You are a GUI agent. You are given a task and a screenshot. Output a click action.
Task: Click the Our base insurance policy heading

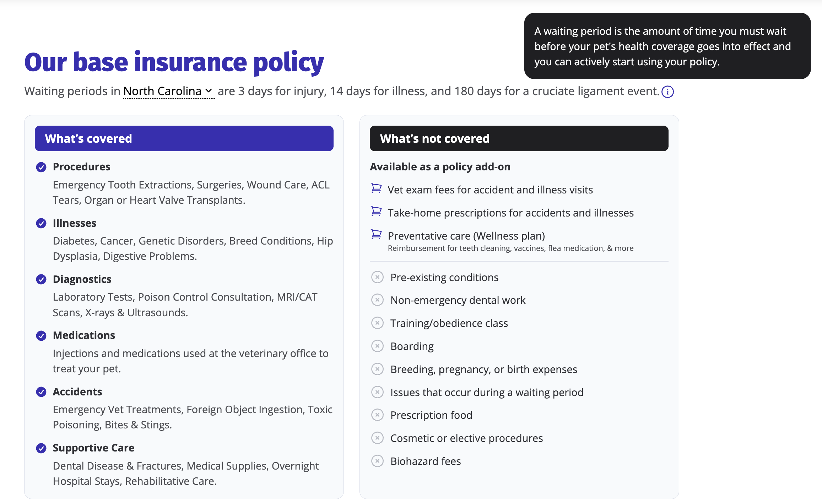173,62
